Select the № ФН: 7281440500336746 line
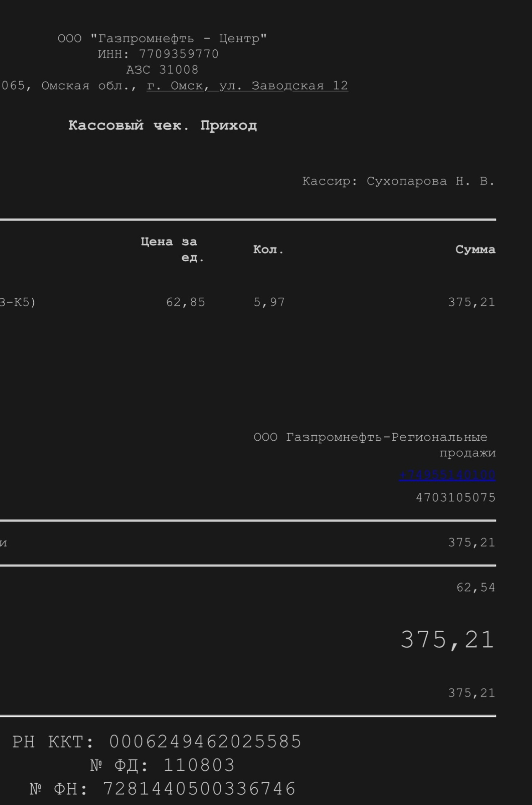Viewport: 532px width, 805px height. (163, 789)
